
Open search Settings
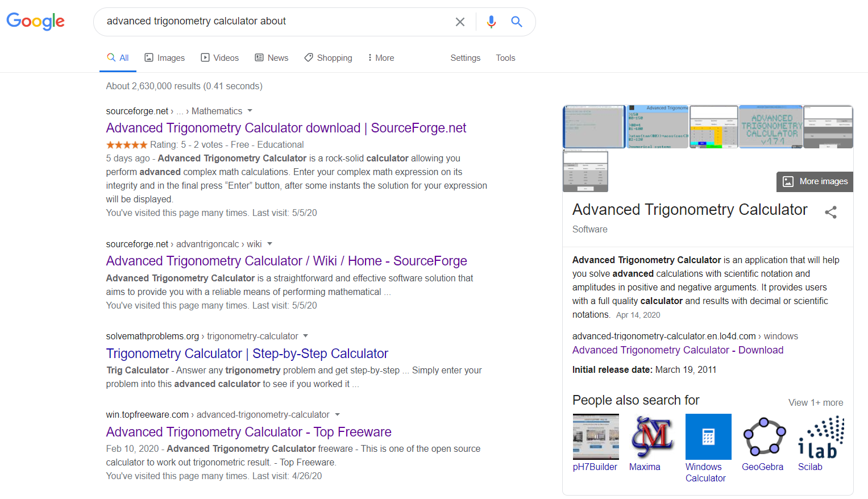click(466, 58)
